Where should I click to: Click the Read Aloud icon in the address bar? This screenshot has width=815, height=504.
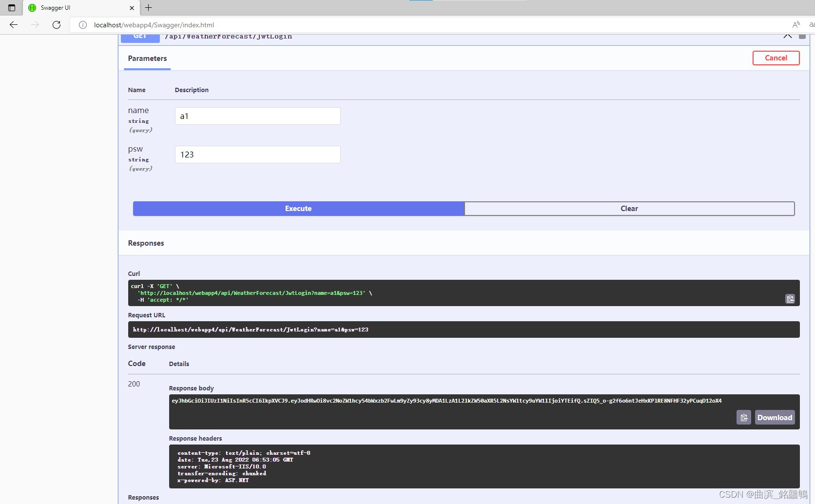(x=796, y=25)
